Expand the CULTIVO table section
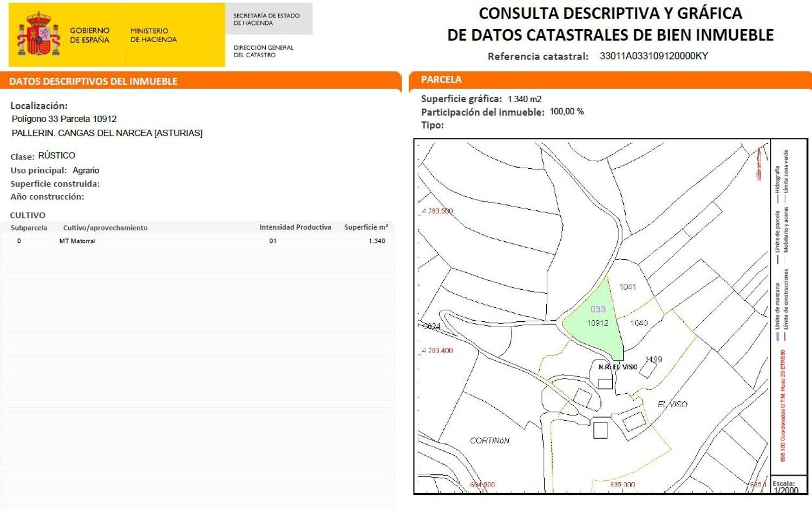The width and height of the screenshot is (812, 510). click(x=28, y=215)
